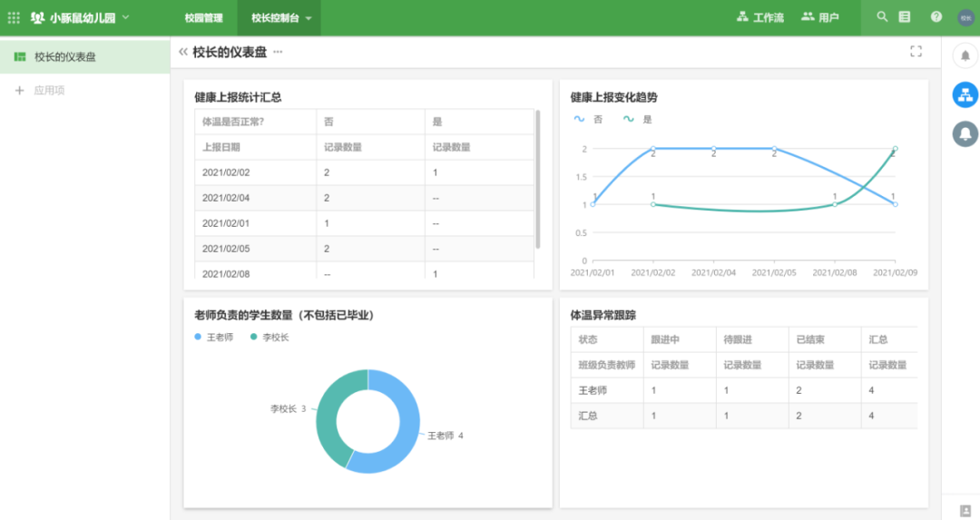Open the 工作流 workflow menu
Viewport: 980px width, 520px height.
click(760, 17)
